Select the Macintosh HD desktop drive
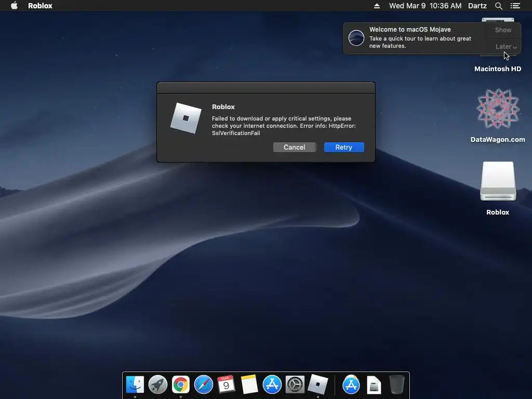The height and width of the screenshot is (399, 532). 498,69
